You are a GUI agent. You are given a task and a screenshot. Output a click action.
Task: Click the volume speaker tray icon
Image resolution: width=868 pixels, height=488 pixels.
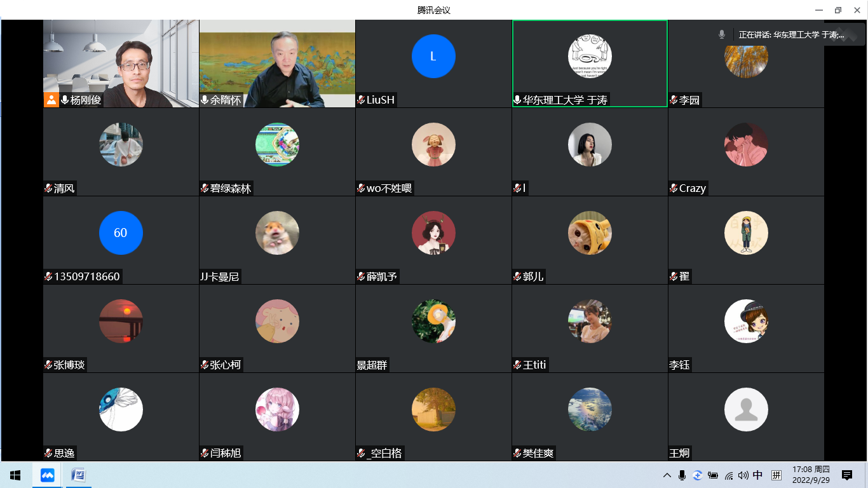click(x=743, y=475)
